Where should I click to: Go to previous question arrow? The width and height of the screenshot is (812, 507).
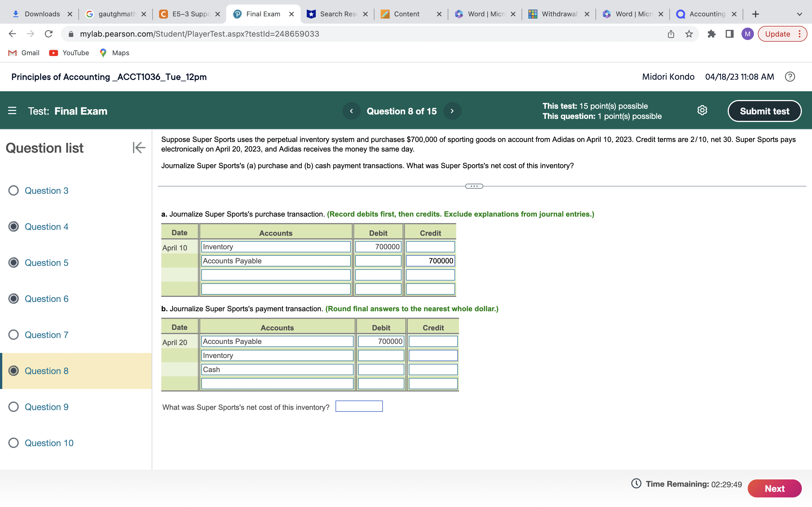[x=351, y=111]
